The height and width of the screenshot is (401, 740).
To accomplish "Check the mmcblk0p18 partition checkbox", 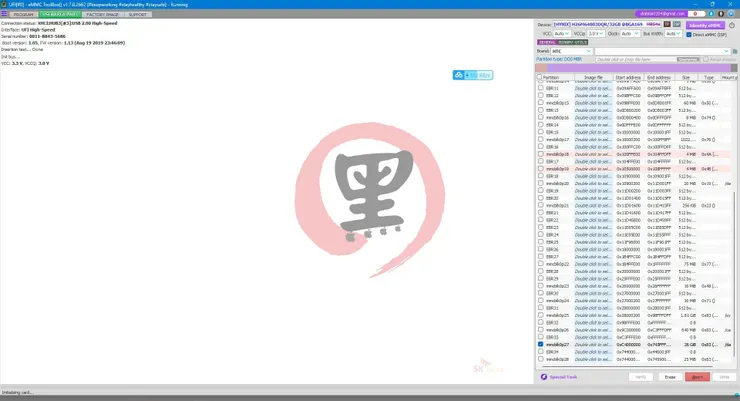I will point(540,154).
